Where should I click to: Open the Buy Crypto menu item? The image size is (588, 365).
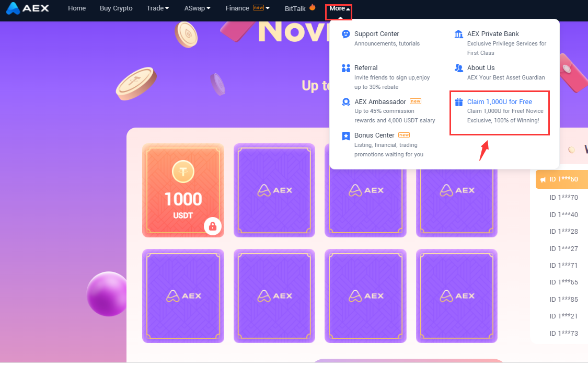pyautogui.click(x=116, y=8)
